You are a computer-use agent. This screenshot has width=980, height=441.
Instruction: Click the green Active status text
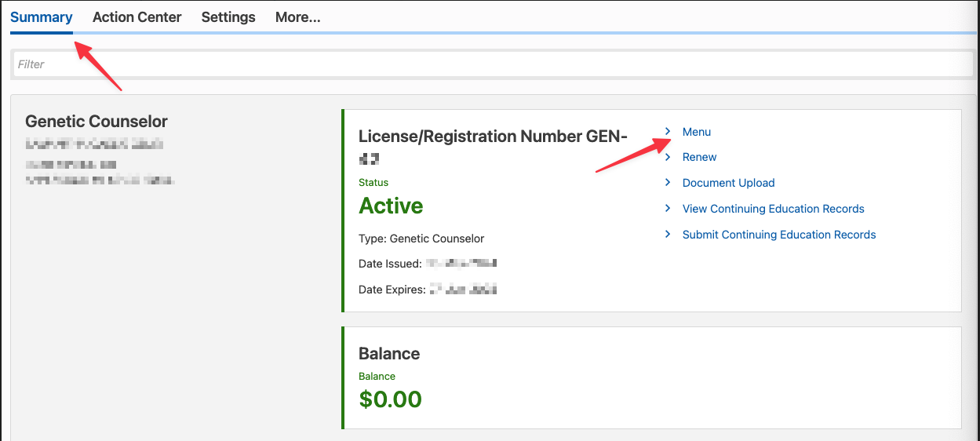[x=391, y=206]
